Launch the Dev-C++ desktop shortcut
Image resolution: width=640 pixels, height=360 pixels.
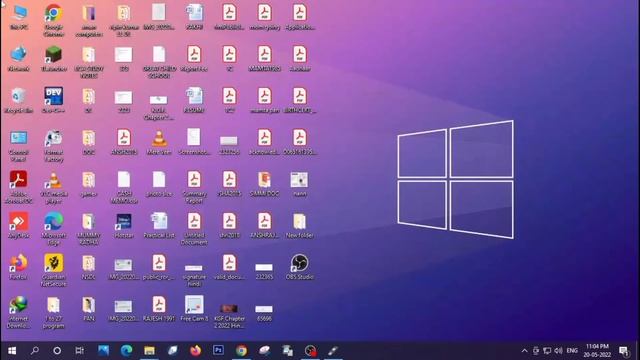[53, 101]
